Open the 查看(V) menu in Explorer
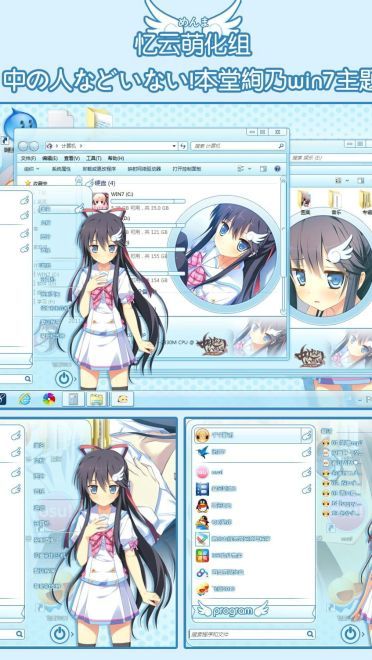 (x=72, y=158)
